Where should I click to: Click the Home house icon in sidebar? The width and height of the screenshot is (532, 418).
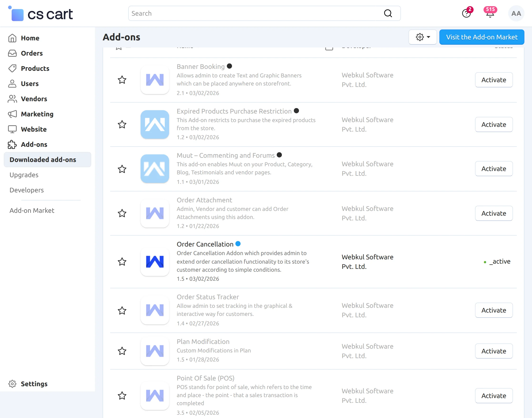(12, 38)
